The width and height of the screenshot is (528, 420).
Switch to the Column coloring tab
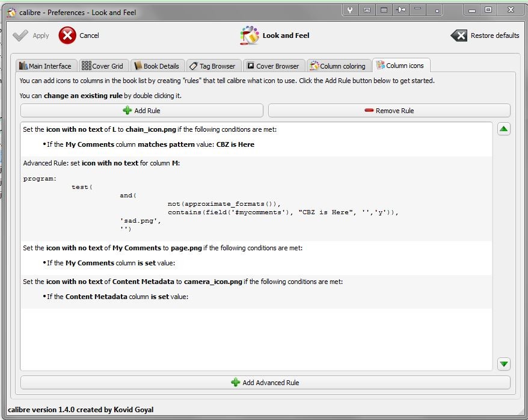click(x=338, y=66)
